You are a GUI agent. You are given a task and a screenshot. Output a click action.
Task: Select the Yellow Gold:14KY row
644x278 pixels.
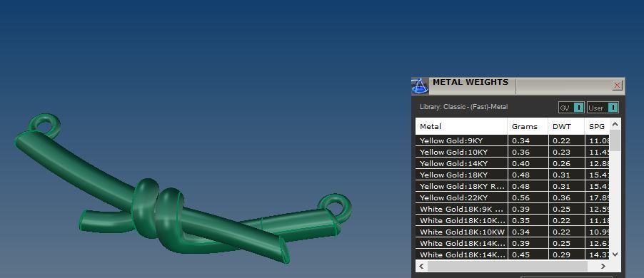513,163
